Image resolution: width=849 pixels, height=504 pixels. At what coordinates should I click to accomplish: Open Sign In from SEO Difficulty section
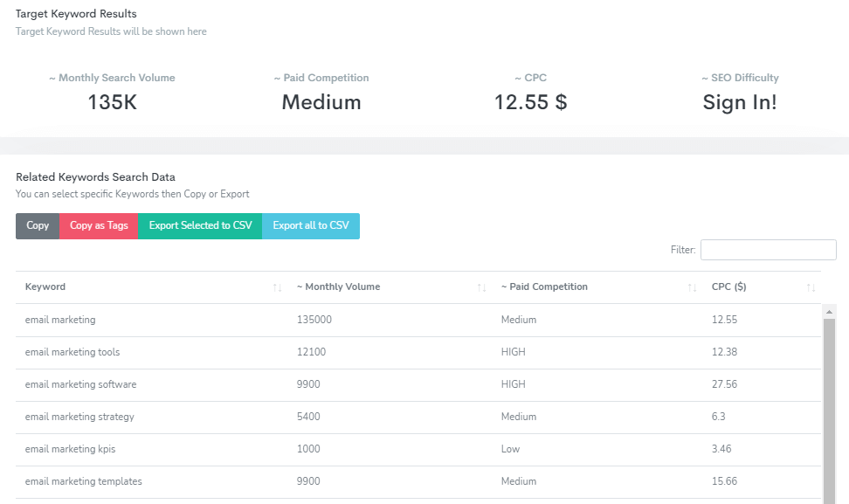(x=738, y=103)
